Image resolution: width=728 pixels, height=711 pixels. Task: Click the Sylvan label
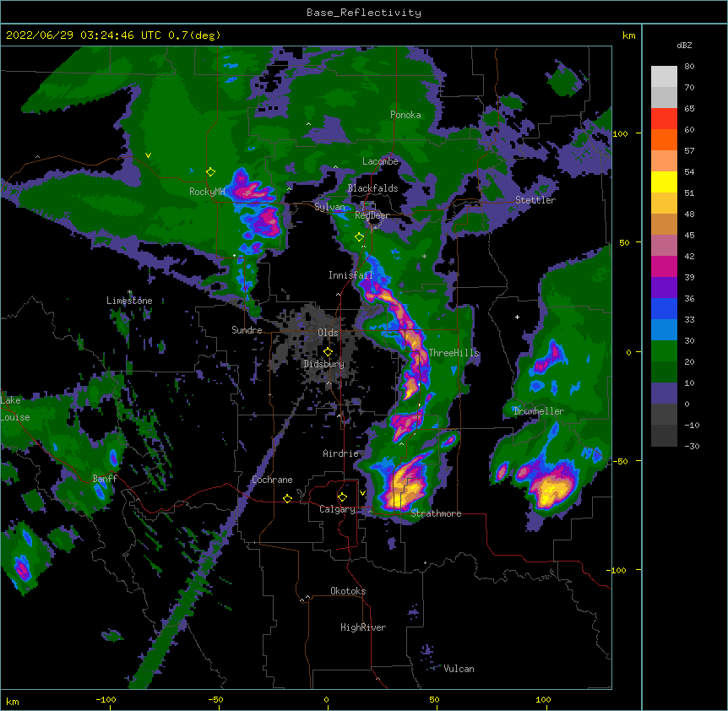329,207
